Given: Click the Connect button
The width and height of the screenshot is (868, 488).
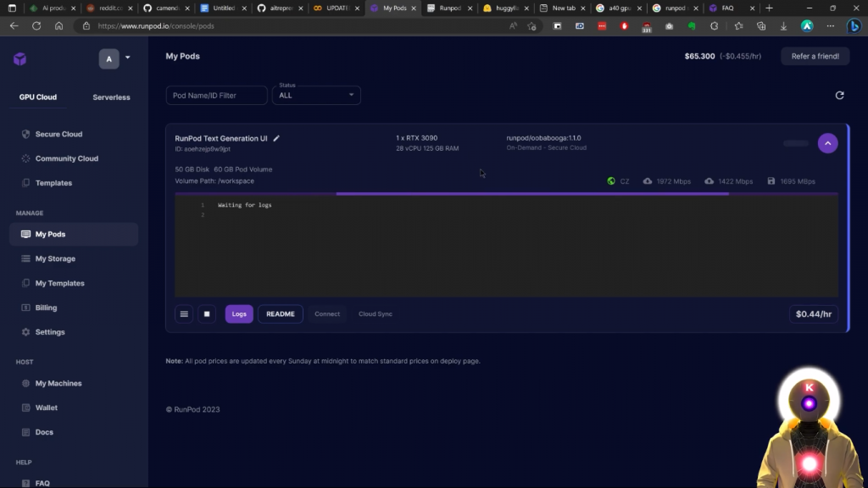Looking at the screenshot, I should [327, 313].
